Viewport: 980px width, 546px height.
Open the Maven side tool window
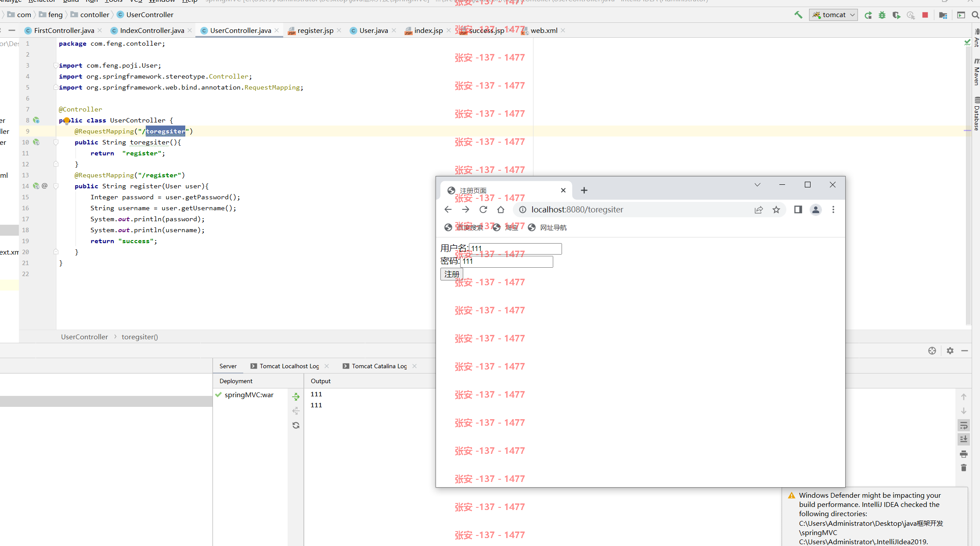pyautogui.click(x=976, y=72)
